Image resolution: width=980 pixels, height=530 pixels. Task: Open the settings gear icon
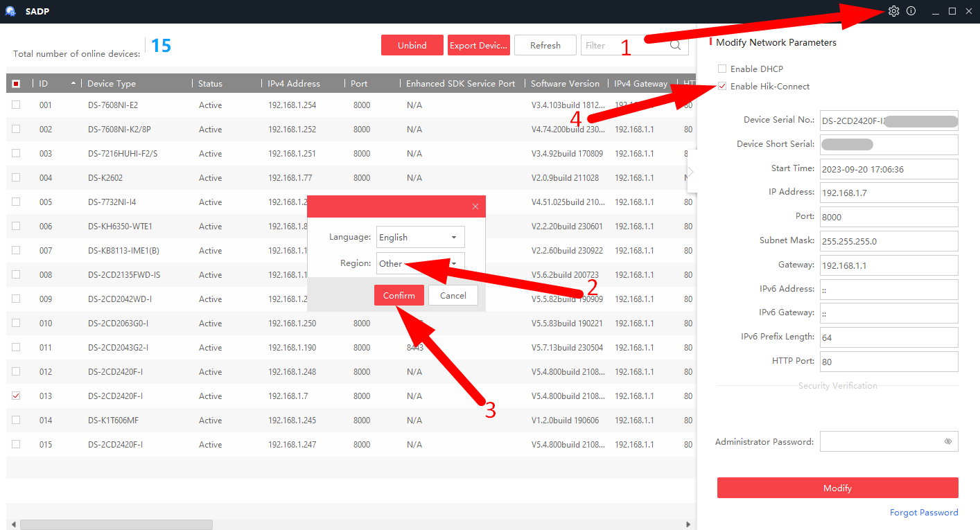pos(893,11)
